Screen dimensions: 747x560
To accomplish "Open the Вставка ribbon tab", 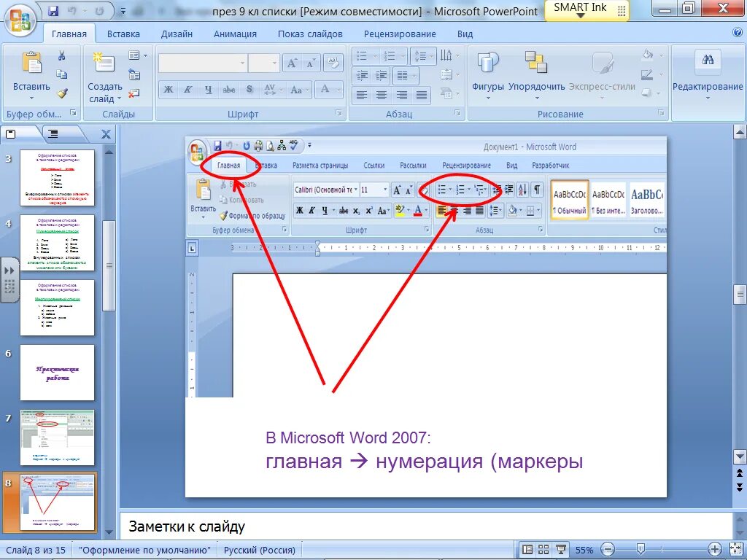I will [123, 34].
